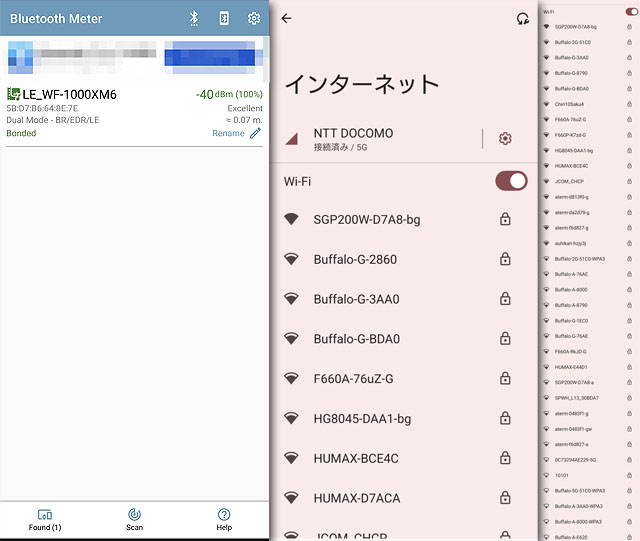Tap the refresh icon in Internet settings
This screenshot has height=541, width=640.
[x=521, y=18]
